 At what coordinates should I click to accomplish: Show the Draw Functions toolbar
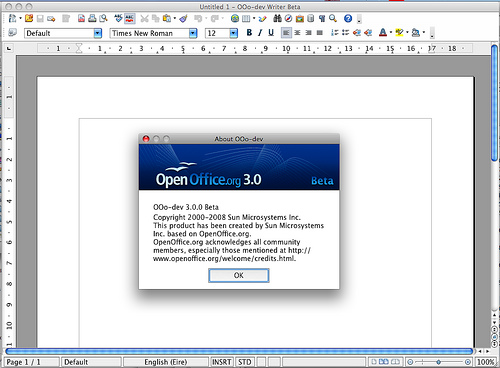pyautogui.click(x=263, y=19)
